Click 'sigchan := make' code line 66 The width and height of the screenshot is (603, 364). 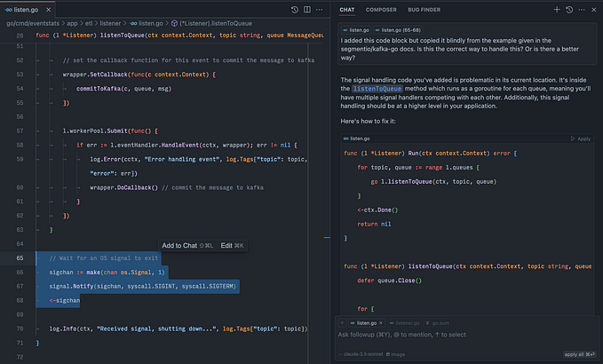tap(107, 273)
